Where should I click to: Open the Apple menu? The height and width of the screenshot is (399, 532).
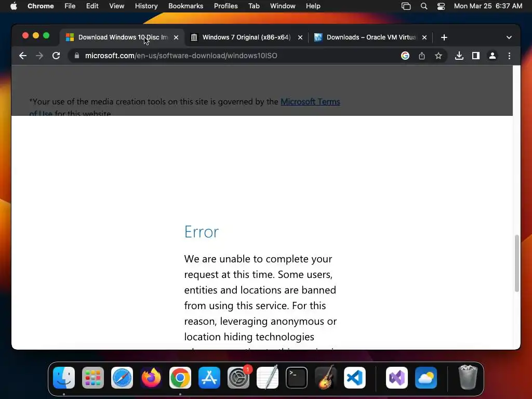(14, 6)
